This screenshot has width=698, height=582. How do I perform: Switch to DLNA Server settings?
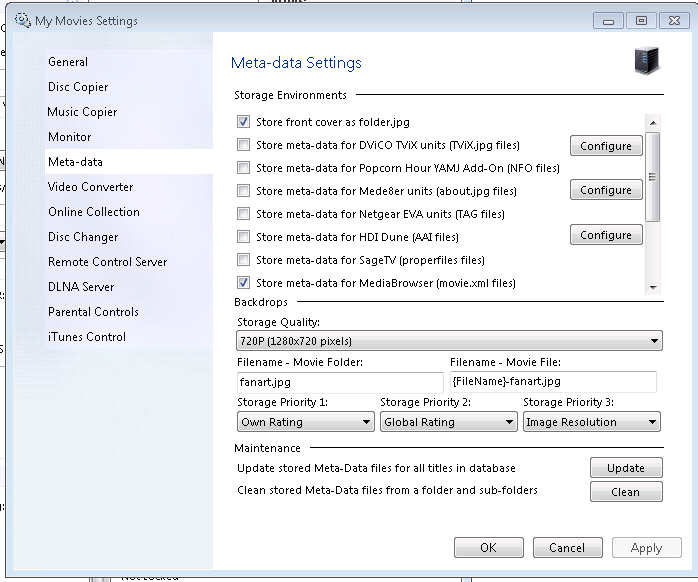click(81, 287)
